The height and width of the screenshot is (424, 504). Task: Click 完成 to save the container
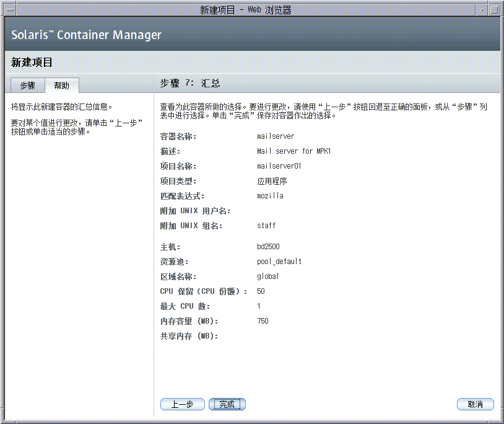[227, 404]
